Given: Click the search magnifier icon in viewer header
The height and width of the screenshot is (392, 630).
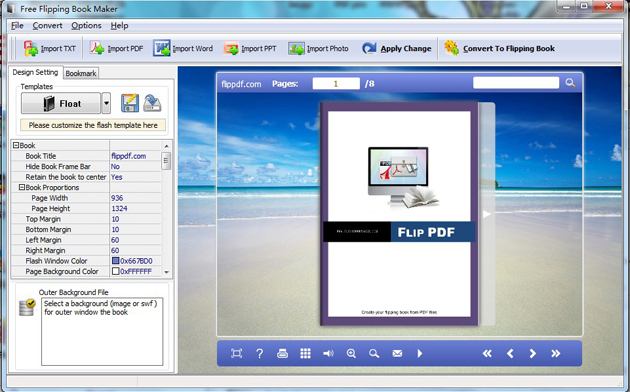Looking at the screenshot, I should [570, 83].
